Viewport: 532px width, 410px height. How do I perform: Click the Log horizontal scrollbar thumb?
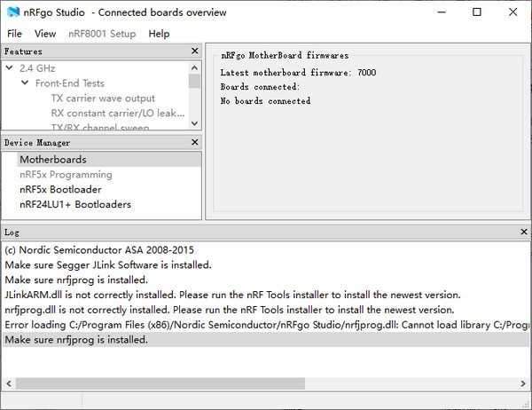click(x=160, y=383)
